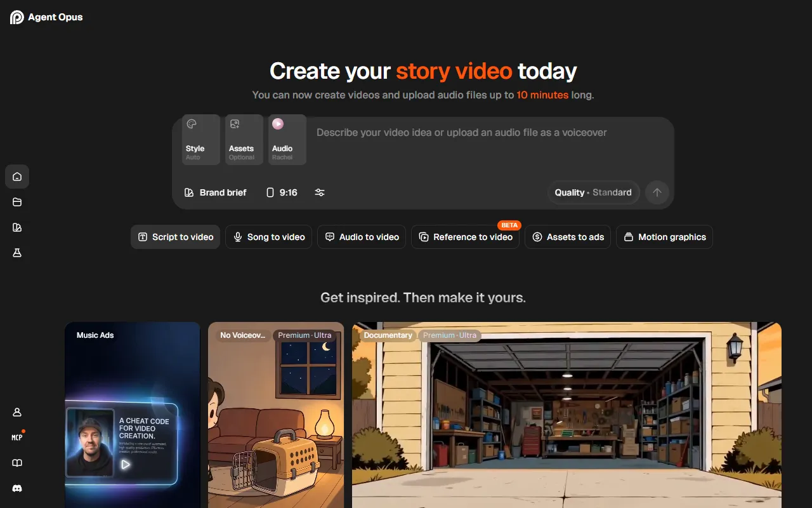Click the Documentary tag label
812x508 pixels.
click(x=388, y=335)
